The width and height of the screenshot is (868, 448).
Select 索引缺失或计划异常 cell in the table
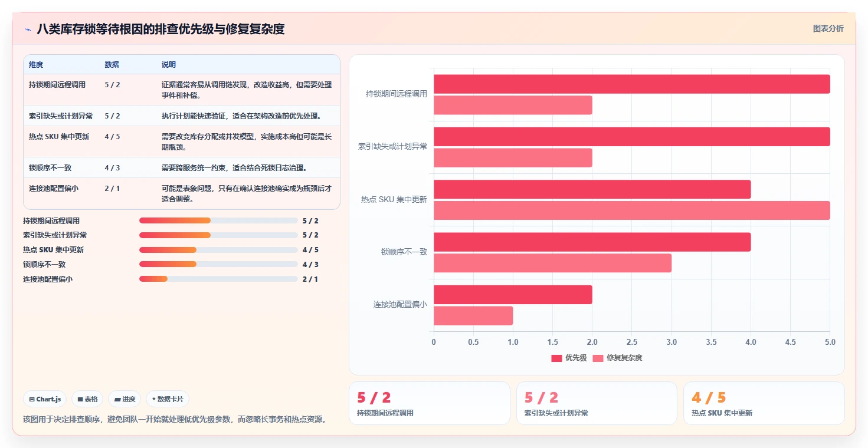click(x=61, y=116)
